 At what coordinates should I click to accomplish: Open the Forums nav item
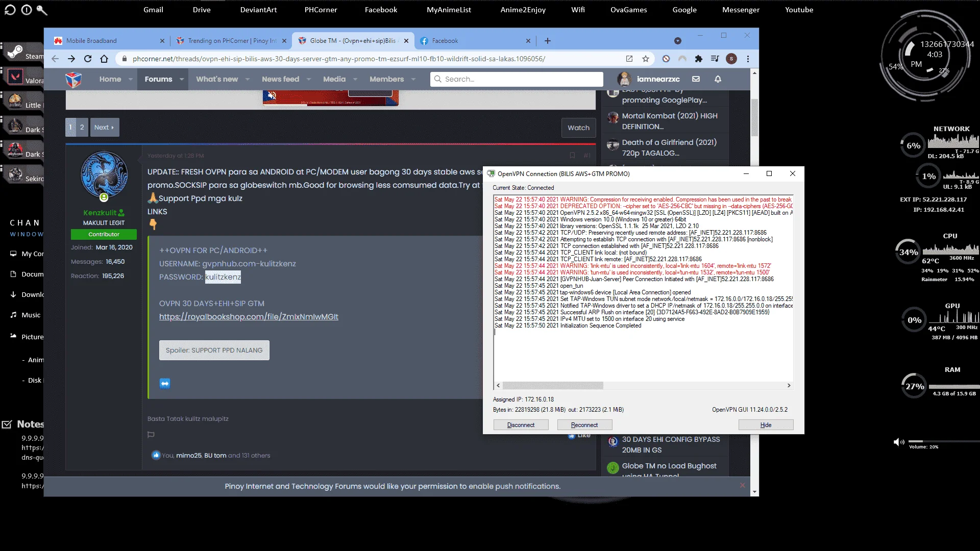click(158, 79)
